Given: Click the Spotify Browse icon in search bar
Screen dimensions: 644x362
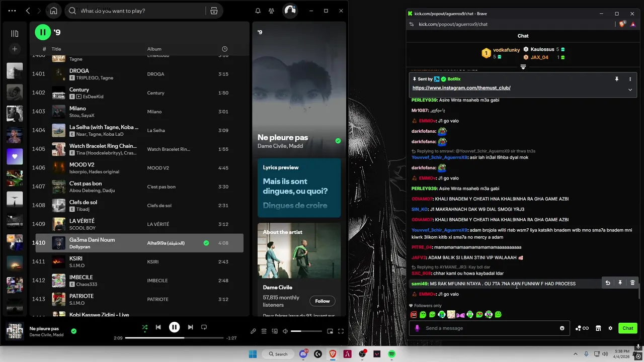Looking at the screenshot, I should point(214,11).
